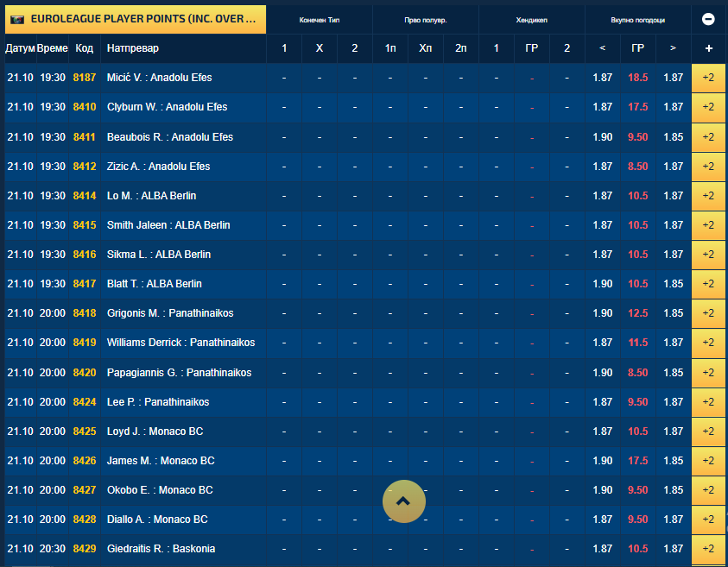Click the 12.5 points line for Grigonis M.
The height and width of the screenshot is (567, 728).
click(638, 313)
